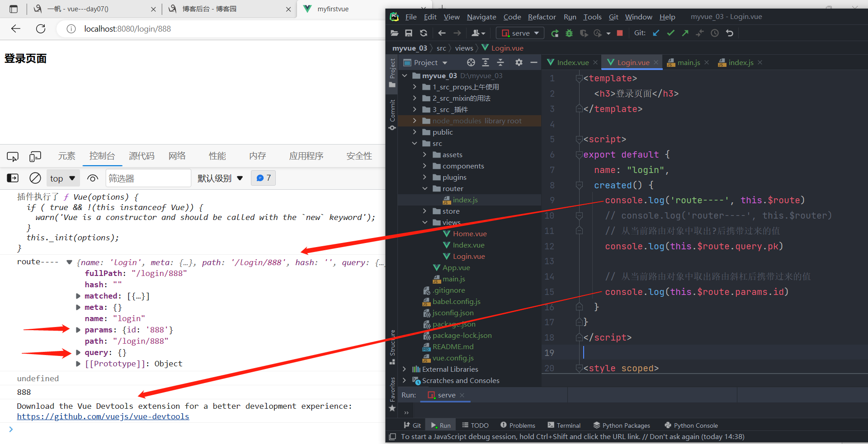This screenshot has width=868, height=444.
Task: Click the Git commit checkmark icon
Action: (670, 33)
